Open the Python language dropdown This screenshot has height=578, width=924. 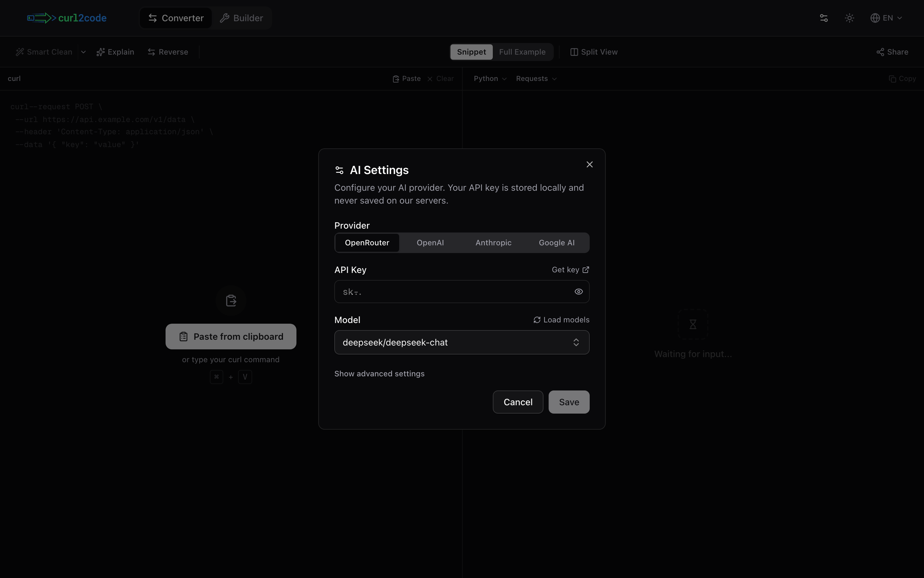pos(490,79)
